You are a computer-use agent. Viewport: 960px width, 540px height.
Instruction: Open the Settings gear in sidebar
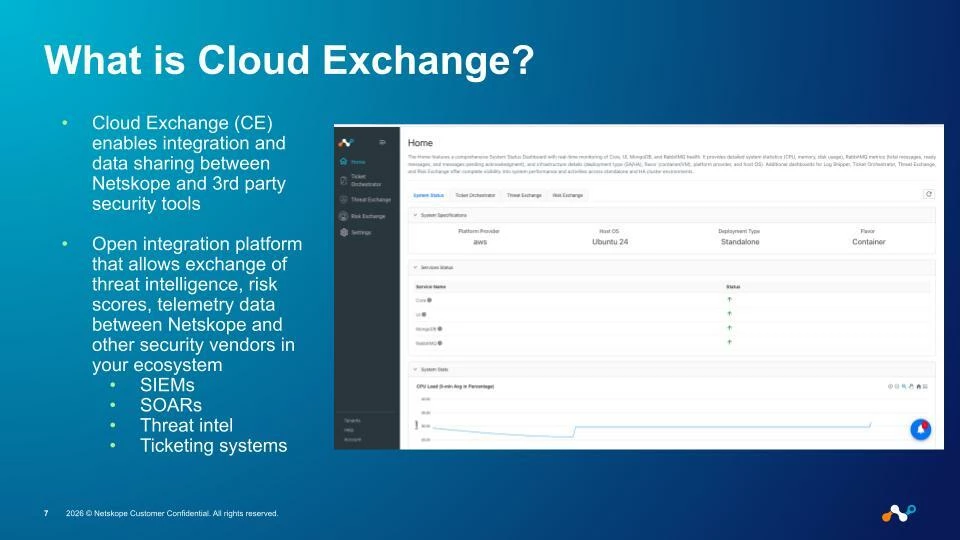coord(343,232)
